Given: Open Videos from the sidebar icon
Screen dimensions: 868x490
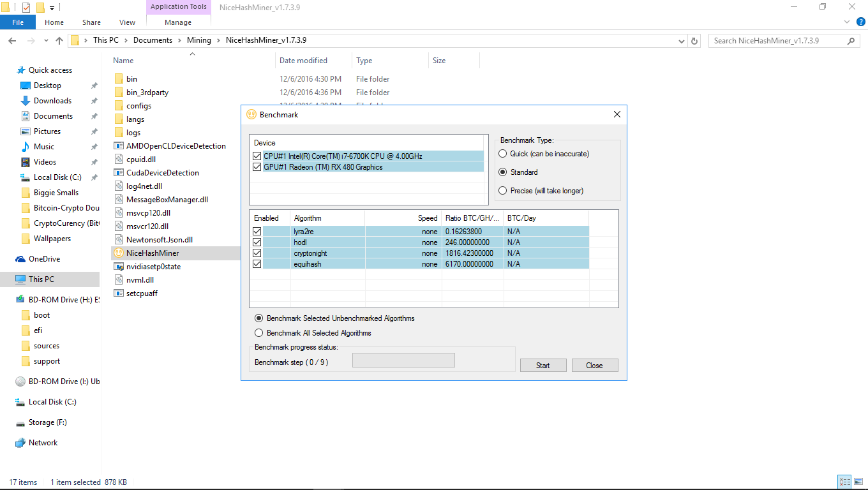Looking at the screenshot, I should click(26, 162).
